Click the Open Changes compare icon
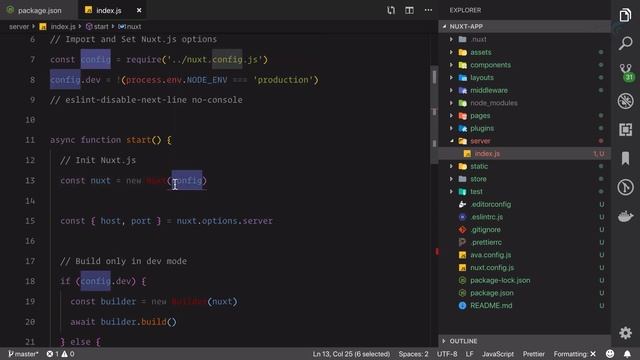The image size is (640, 360). tap(391, 10)
